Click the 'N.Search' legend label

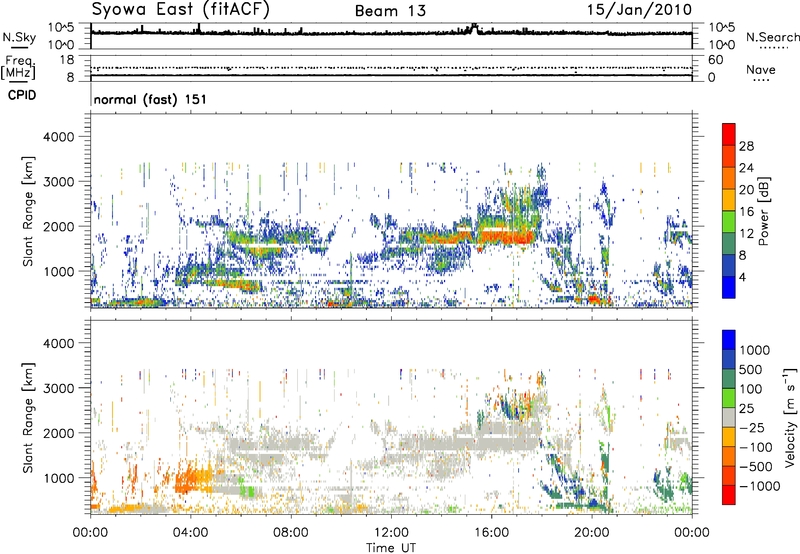[773, 37]
